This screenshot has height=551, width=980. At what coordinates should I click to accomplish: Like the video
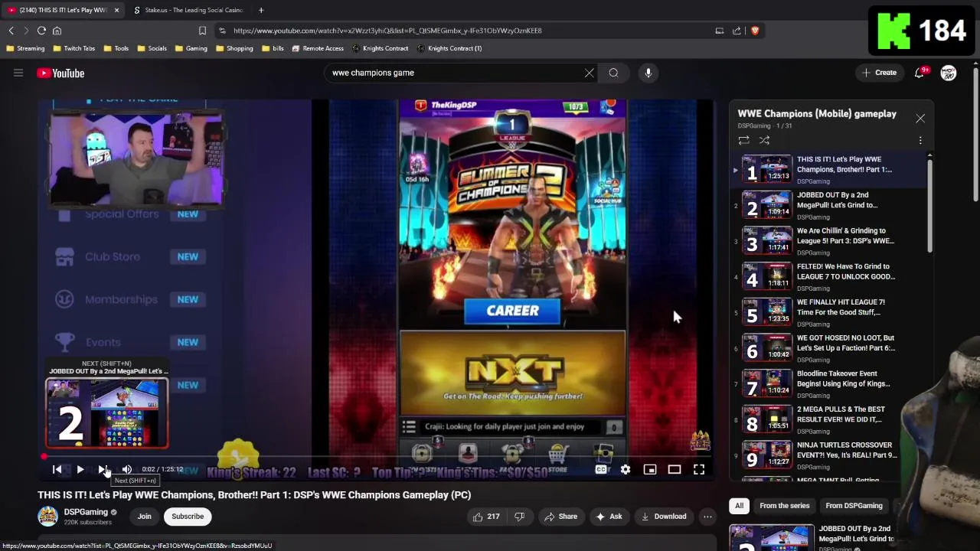pos(486,517)
